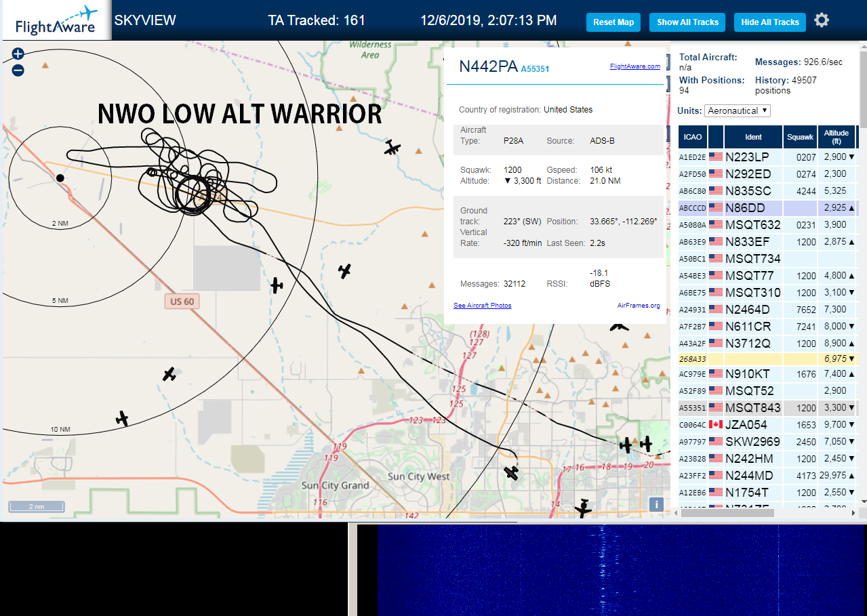The image size is (867, 616).
Task: Open the AirFrames.org link
Action: pos(639,306)
